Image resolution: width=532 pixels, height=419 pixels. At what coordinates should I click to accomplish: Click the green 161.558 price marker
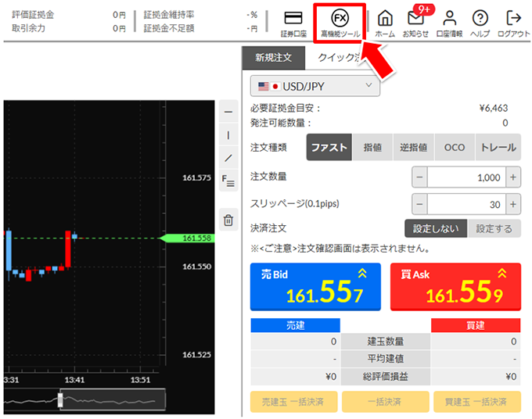click(x=187, y=238)
